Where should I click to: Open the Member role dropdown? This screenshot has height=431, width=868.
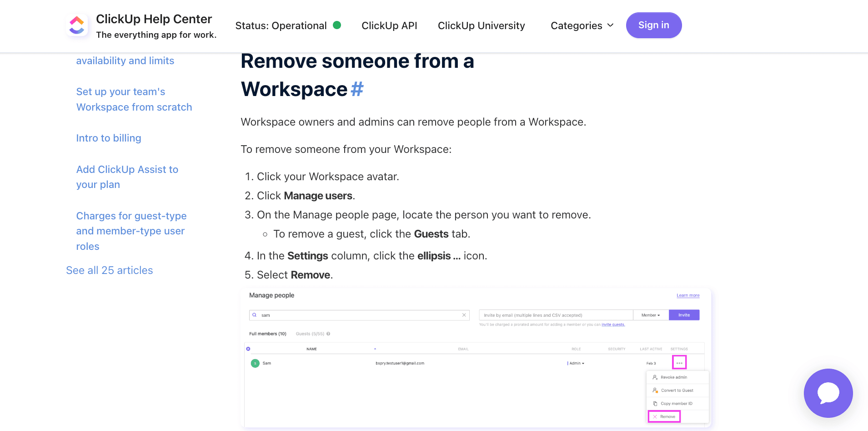[x=650, y=315]
